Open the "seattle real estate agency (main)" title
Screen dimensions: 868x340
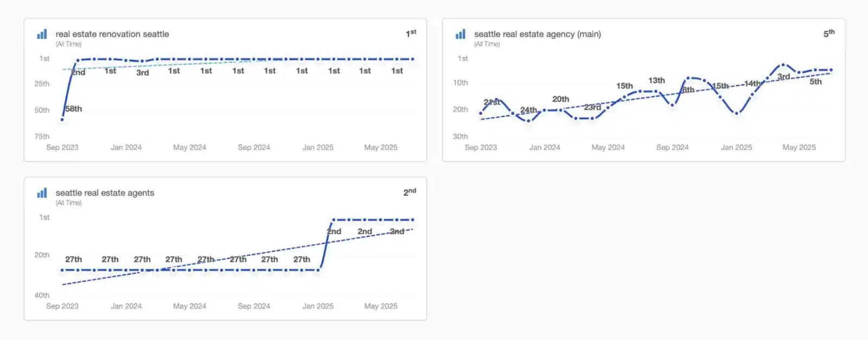(537, 34)
